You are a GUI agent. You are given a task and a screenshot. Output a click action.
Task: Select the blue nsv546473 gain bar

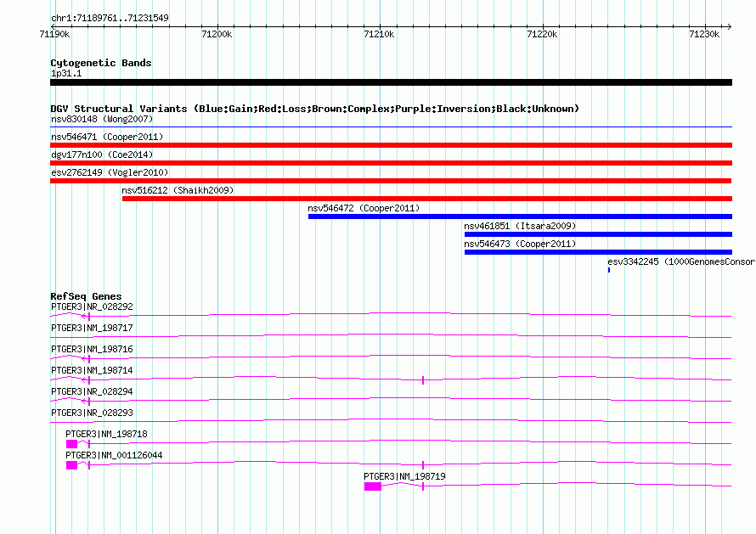[598, 252]
